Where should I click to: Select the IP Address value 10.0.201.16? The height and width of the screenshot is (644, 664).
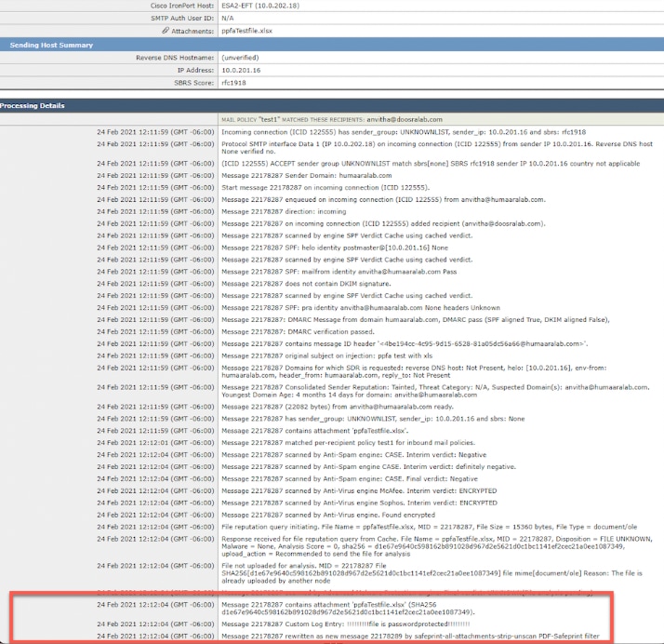[241, 71]
